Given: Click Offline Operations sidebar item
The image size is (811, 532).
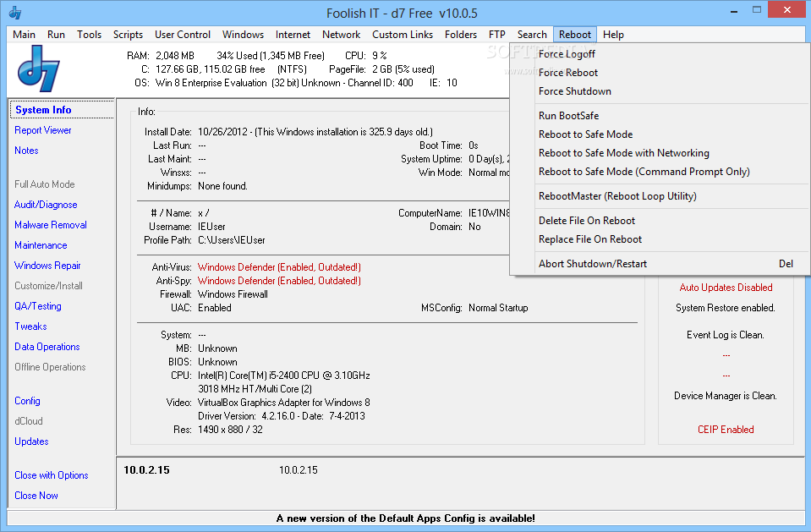Looking at the screenshot, I should [50, 367].
